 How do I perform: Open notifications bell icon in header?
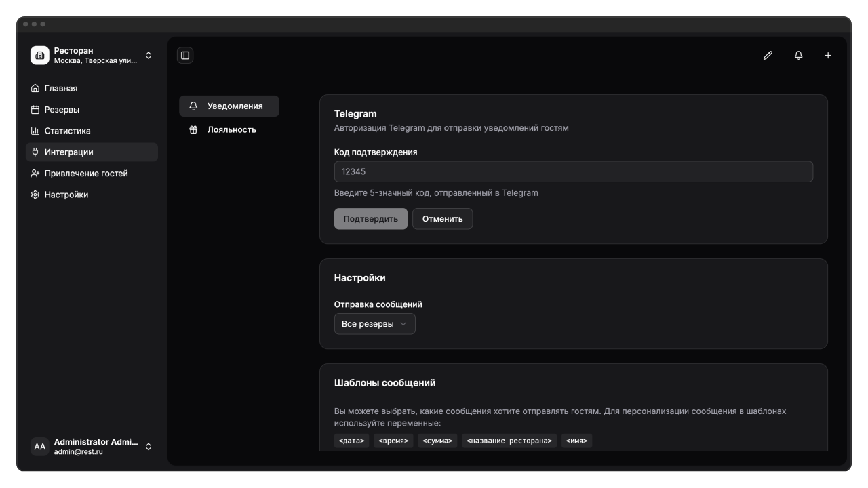click(798, 56)
